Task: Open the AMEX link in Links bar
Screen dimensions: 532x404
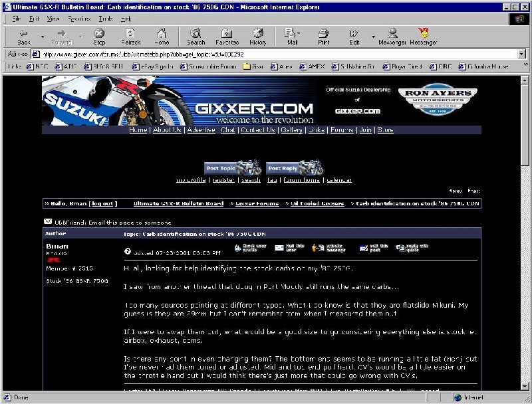Action: click(x=312, y=66)
